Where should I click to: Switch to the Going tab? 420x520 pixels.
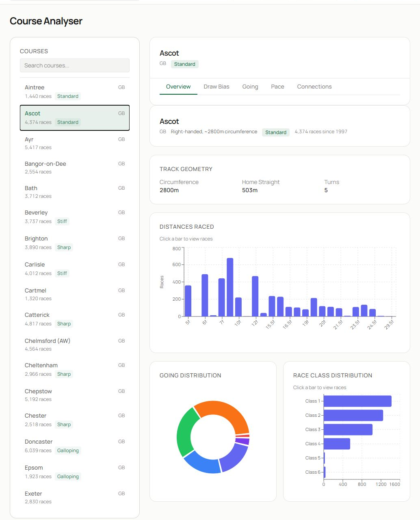pyautogui.click(x=250, y=87)
